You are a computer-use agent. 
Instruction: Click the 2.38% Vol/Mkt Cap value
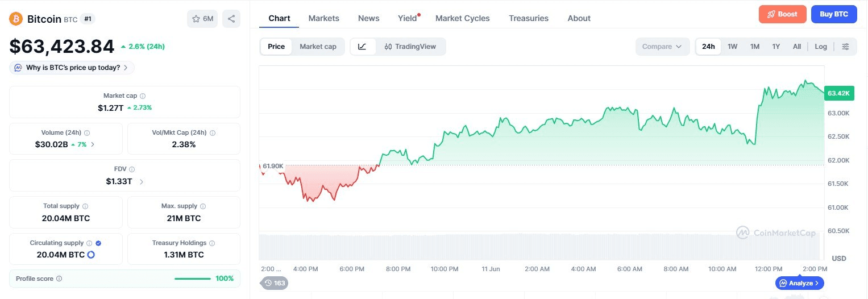pyautogui.click(x=184, y=144)
